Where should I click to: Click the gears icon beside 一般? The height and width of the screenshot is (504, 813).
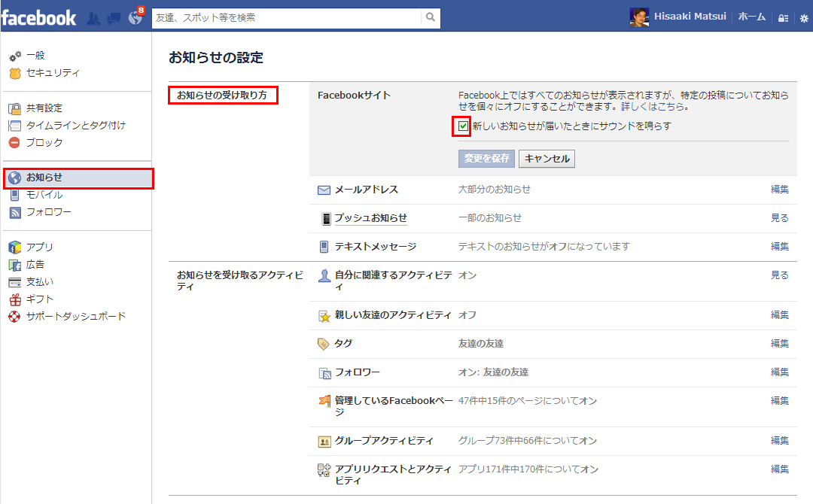click(x=15, y=56)
